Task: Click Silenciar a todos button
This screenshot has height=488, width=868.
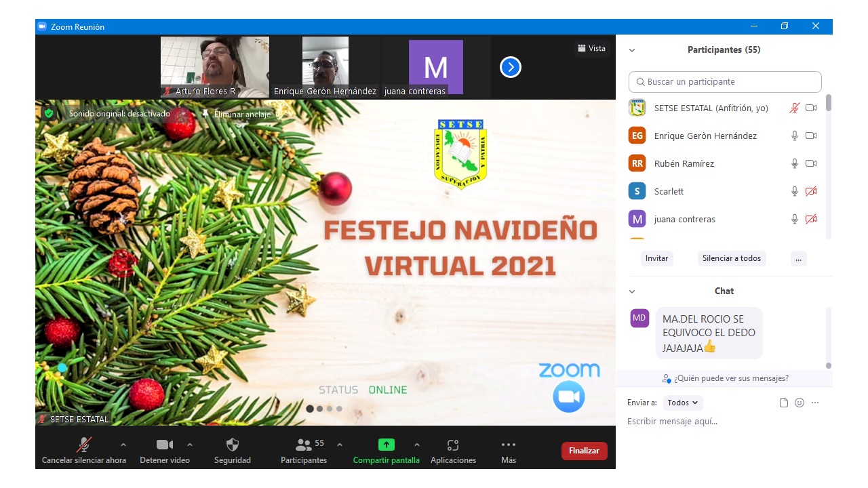Action: coord(732,258)
